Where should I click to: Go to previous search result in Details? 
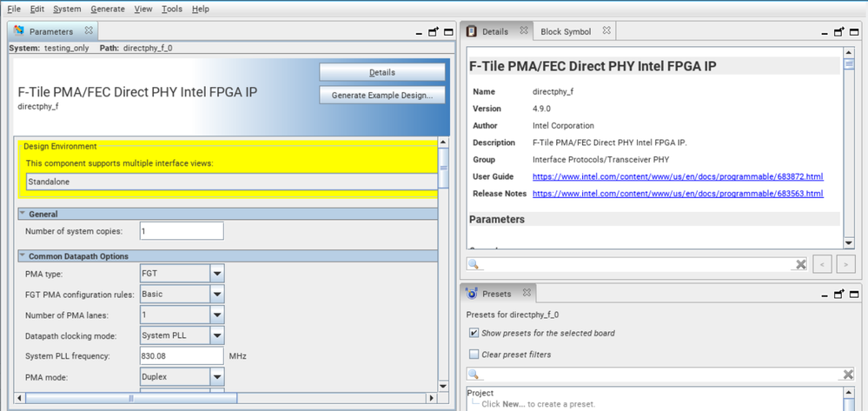click(822, 264)
